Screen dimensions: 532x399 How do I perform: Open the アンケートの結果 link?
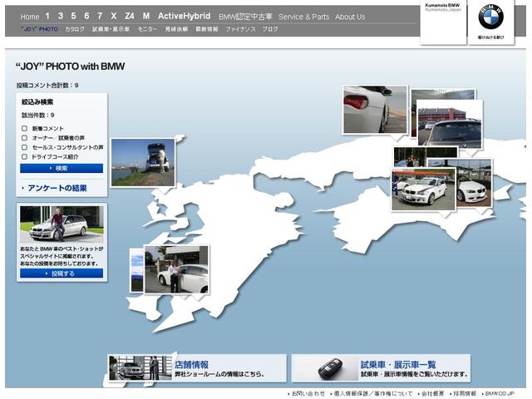click(x=57, y=188)
